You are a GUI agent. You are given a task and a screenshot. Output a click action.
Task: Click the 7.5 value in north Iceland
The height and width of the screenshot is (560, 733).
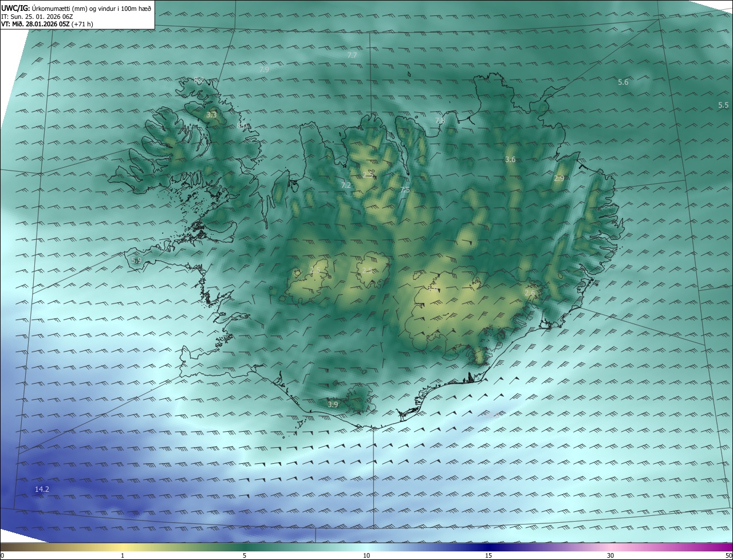tap(405, 190)
